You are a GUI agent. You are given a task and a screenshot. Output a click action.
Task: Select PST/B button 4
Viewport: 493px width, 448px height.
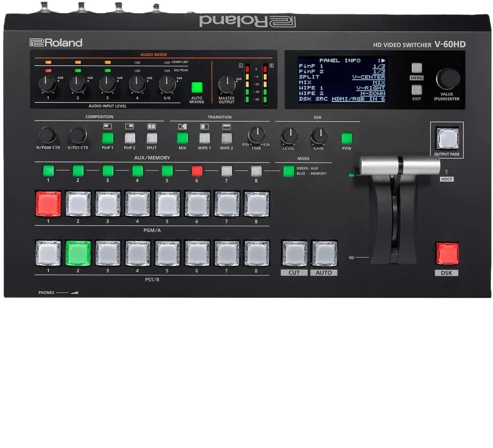click(137, 253)
